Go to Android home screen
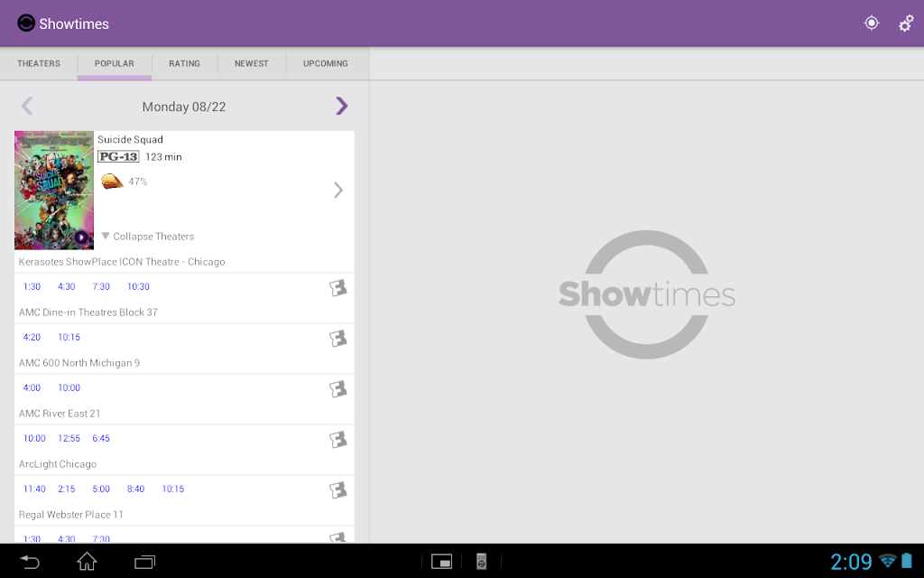Image resolution: width=924 pixels, height=578 pixels. click(87, 561)
